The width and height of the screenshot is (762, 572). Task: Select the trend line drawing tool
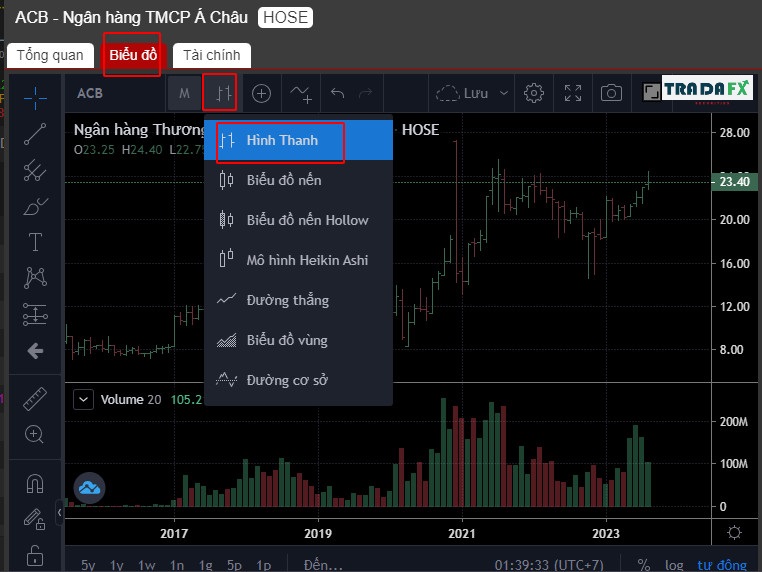[x=35, y=134]
